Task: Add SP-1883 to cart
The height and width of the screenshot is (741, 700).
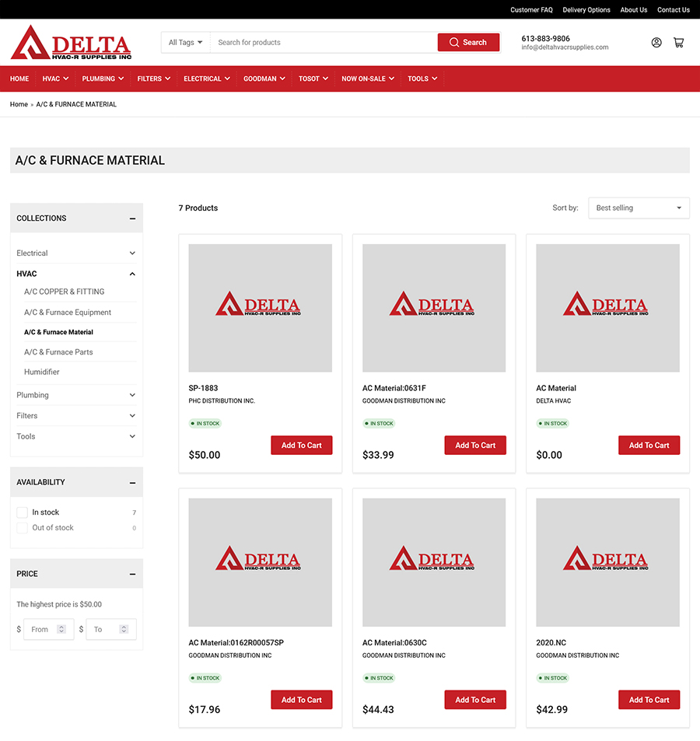Action: [302, 446]
